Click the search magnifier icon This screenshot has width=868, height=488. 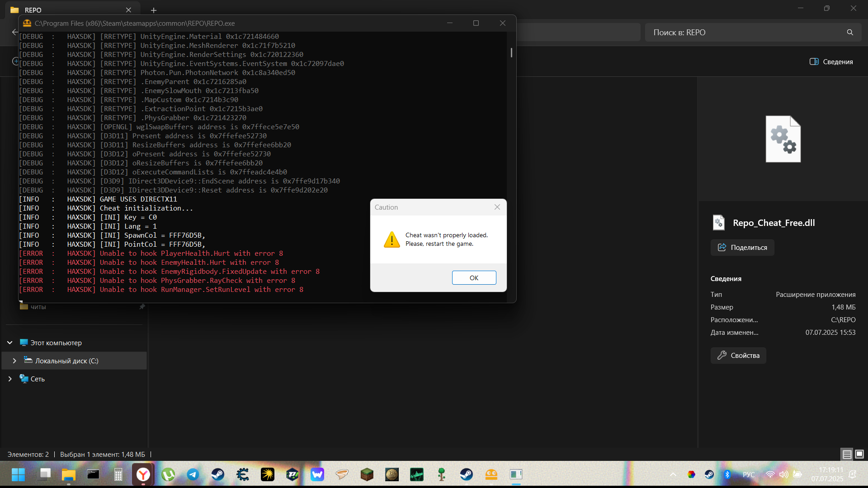click(850, 33)
